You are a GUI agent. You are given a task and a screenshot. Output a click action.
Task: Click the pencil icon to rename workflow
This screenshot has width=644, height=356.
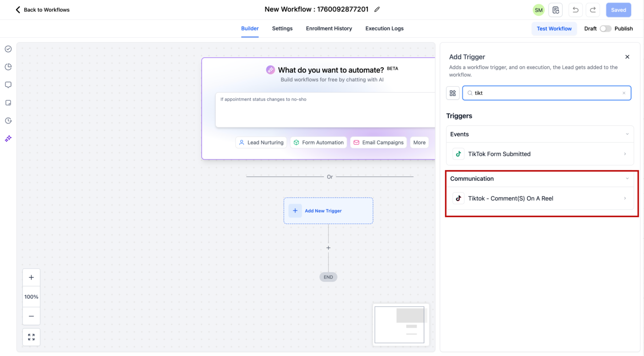(377, 9)
